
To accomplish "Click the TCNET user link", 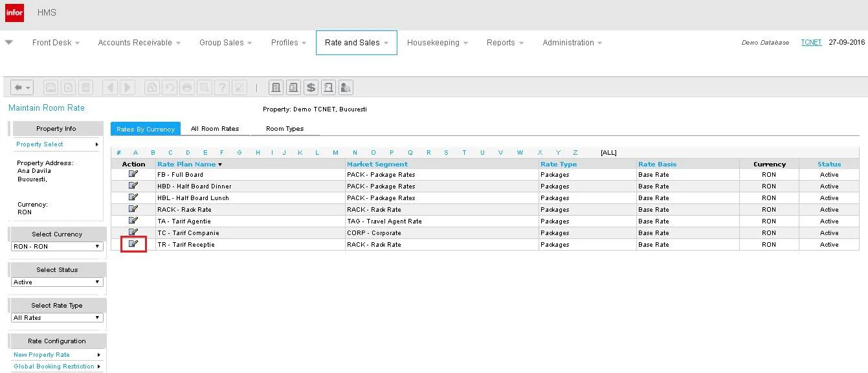I will click(x=811, y=43).
